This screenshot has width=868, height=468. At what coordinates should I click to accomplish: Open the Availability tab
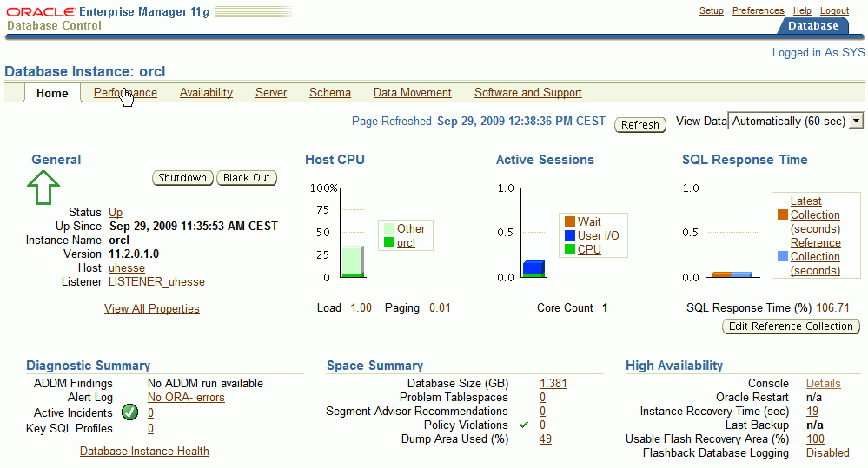pos(206,93)
